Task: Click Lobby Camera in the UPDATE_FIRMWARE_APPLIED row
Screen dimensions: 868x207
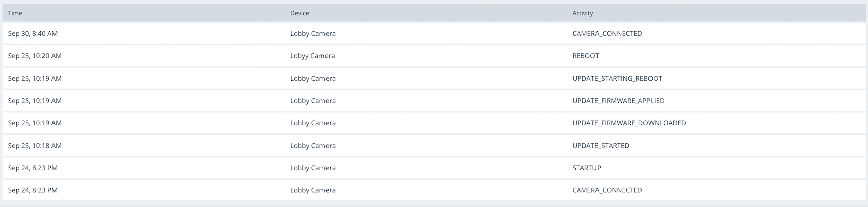Action: tap(313, 101)
